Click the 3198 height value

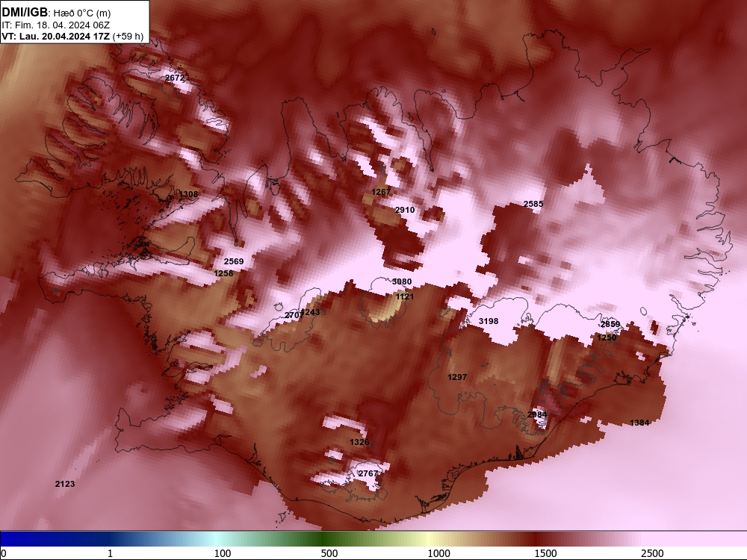click(x=489, y=321)
